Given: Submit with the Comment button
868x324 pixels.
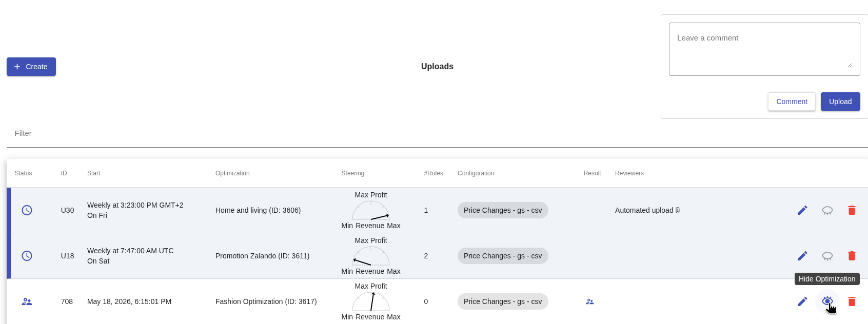Looking at the screenshot, I should [x=792, y=102].
